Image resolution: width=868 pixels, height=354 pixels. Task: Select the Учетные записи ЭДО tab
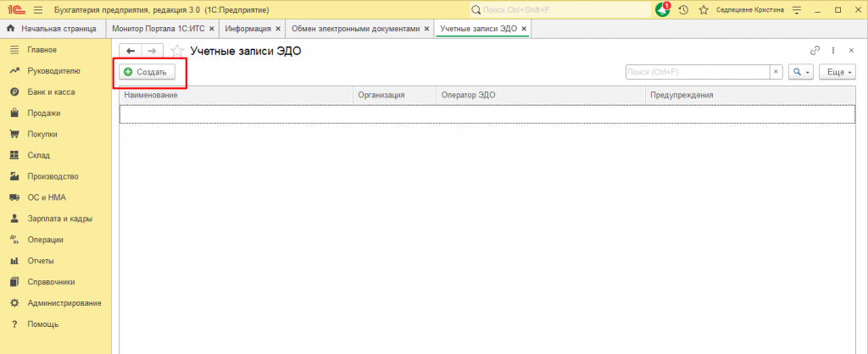tap(478, 28)
